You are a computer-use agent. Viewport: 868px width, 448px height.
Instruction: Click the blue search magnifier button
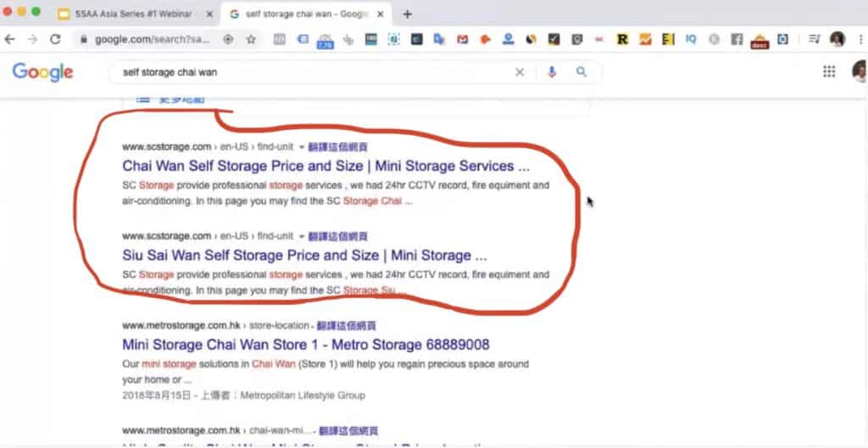pyautogui.click(x=581, y=72)
